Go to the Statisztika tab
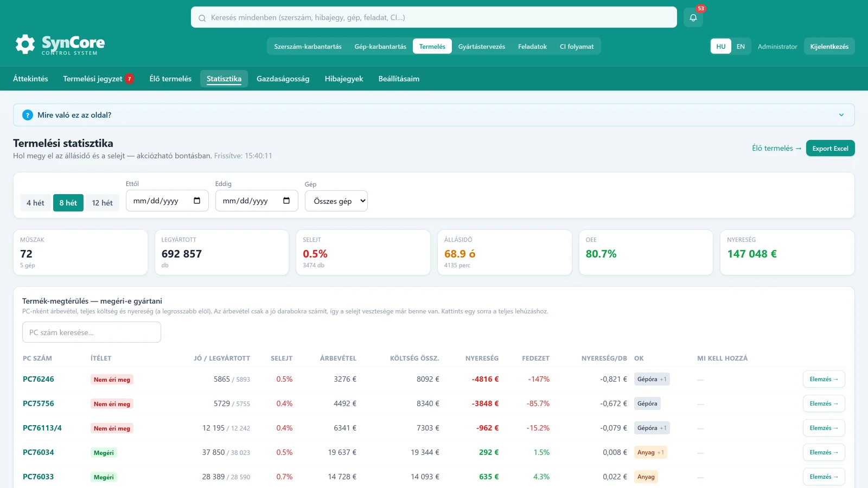The image size is (868, 488). [224, 79]
